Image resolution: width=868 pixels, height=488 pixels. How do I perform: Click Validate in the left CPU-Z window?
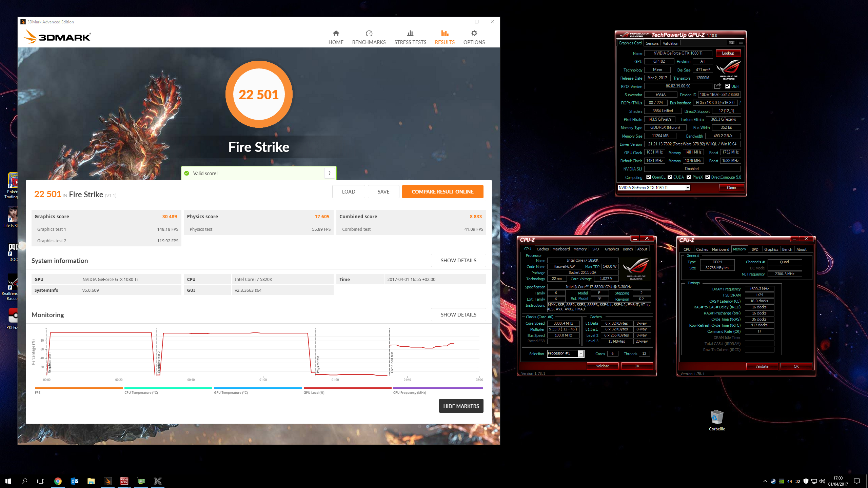point(603,366)
